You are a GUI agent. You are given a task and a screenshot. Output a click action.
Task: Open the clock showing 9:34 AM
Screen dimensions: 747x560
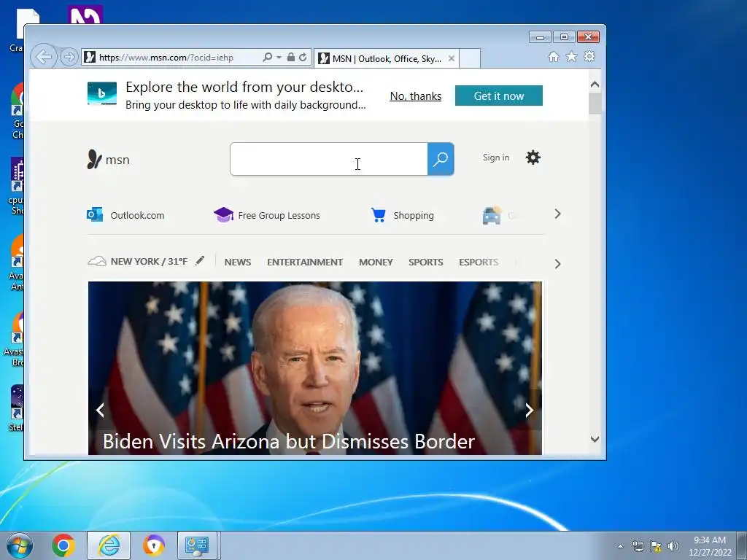click(x=710, y=546)
